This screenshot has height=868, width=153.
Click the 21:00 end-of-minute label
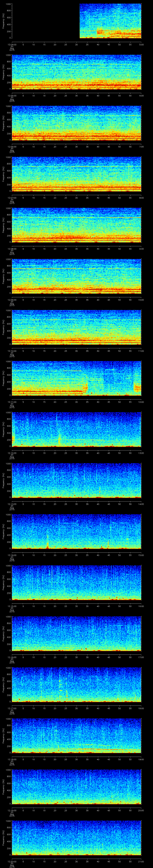[141, 861]
